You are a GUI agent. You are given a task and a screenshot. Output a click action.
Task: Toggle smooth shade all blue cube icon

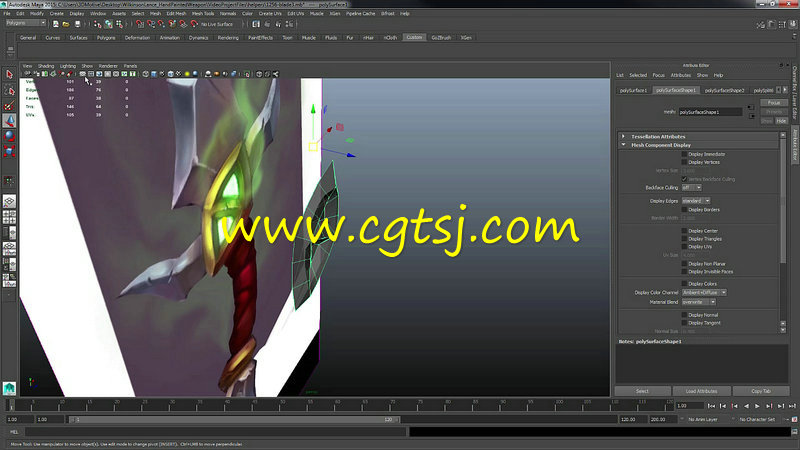[154, 74]
